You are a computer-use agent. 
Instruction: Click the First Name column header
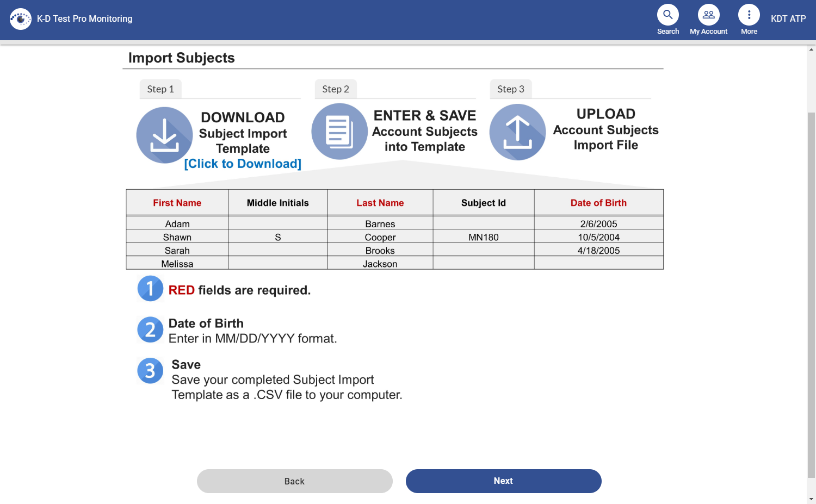point(177,202)
